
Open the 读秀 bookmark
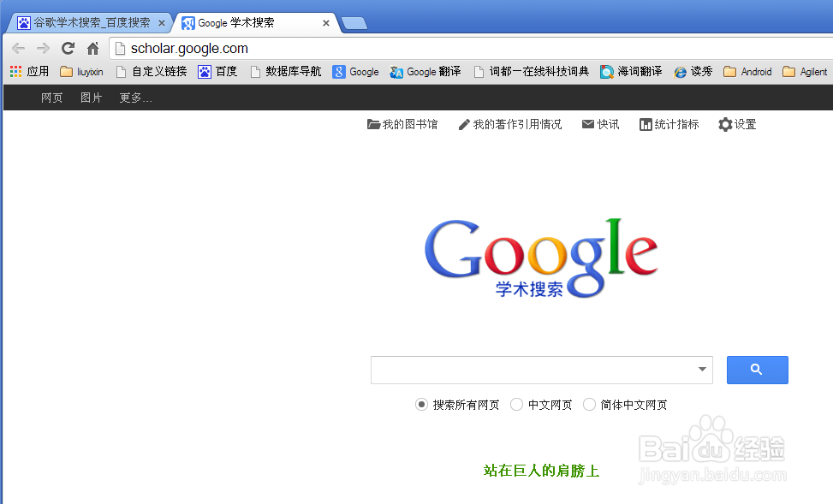(x=693, y=72)
